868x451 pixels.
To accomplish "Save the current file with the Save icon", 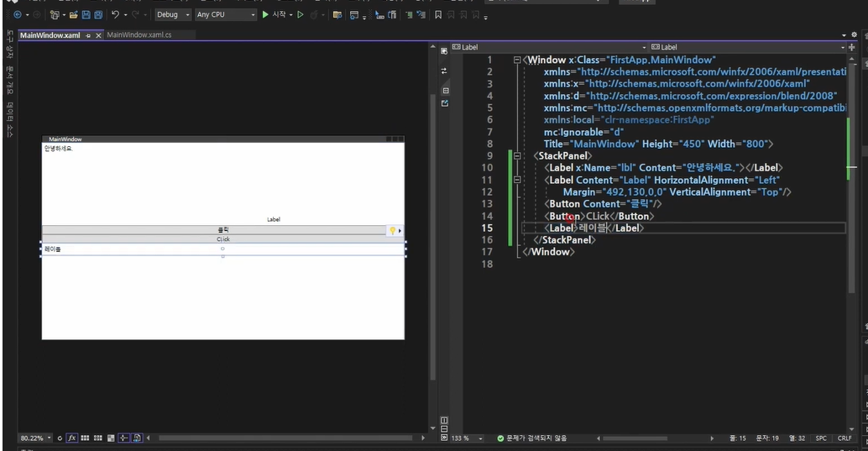I will (86, 15).
